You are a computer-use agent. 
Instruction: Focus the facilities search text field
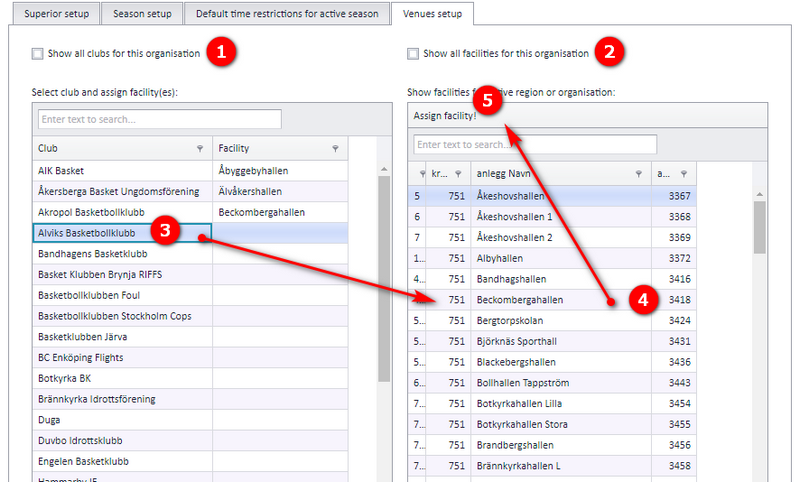(535, 144)
